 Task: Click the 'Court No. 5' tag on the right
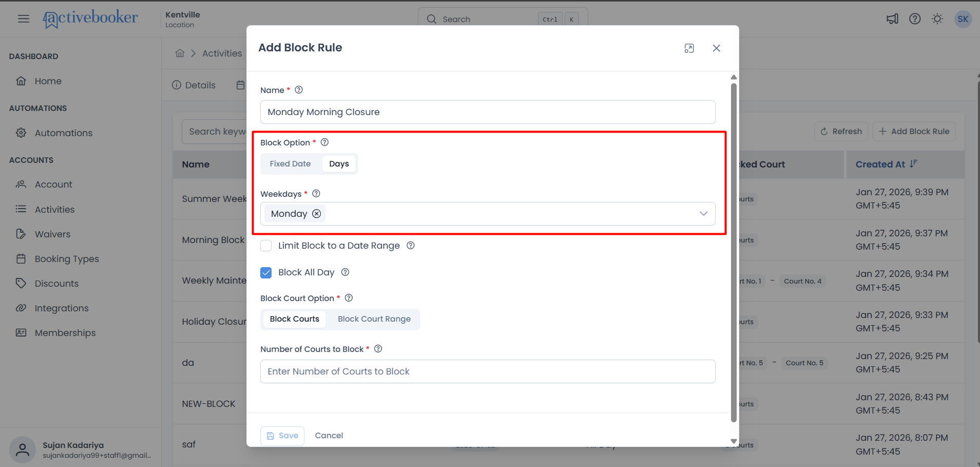[x=804, y=363]
